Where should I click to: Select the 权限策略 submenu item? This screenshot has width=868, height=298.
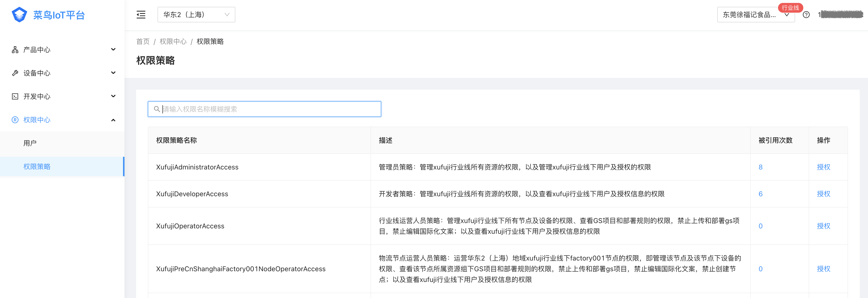pyautogui.click(x=37, y=166)
